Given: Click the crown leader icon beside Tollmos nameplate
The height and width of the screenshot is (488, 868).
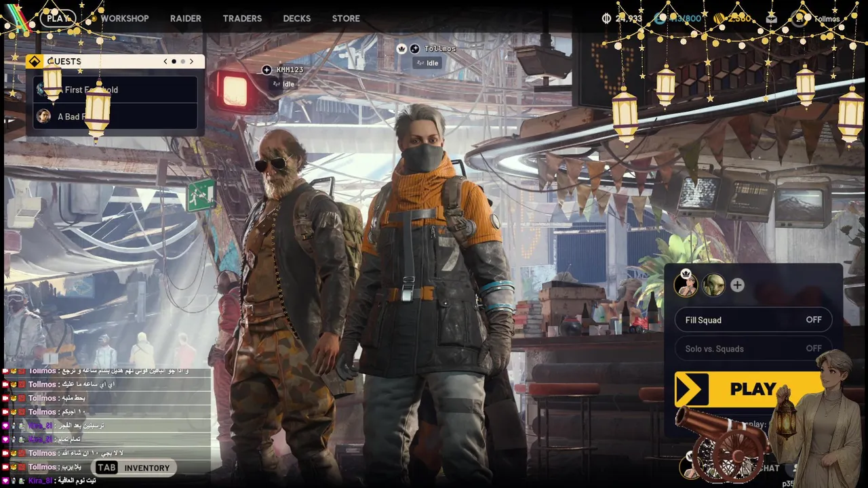Looking at the screenshot, I should 401,49.
